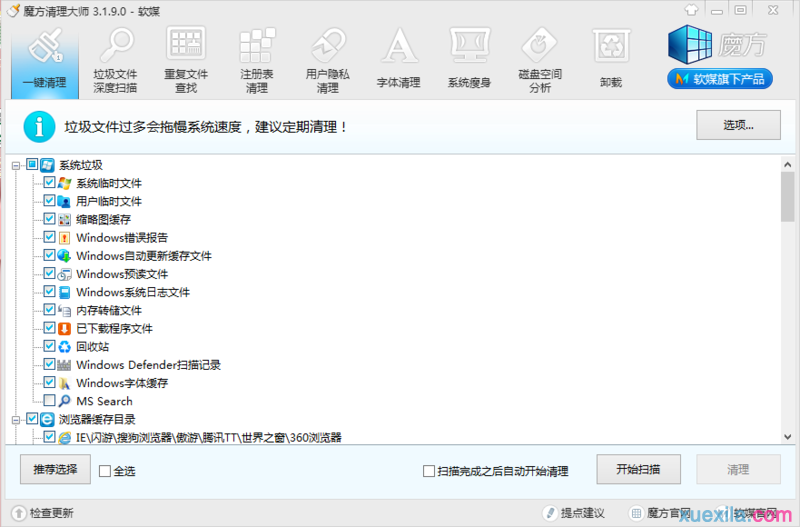Check the 全选 select-all checkbox
800x527 pixels.
(x=105, y=471)
